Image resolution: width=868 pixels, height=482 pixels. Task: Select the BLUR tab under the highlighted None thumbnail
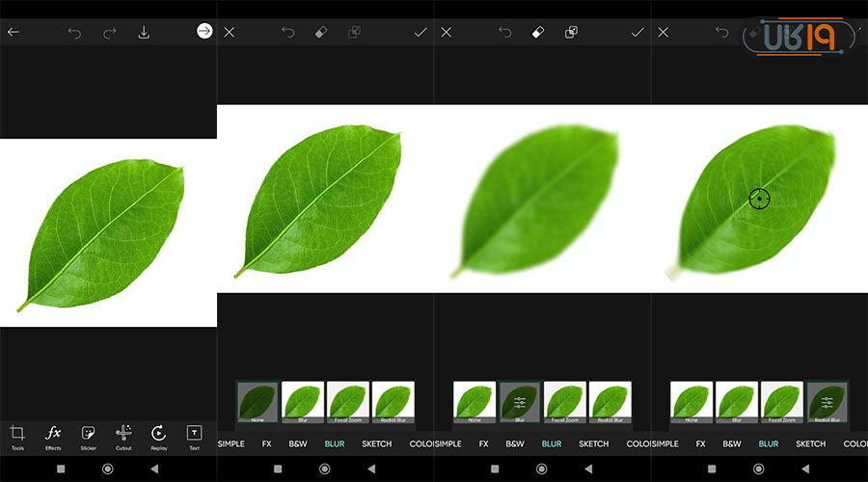[335, 444]
